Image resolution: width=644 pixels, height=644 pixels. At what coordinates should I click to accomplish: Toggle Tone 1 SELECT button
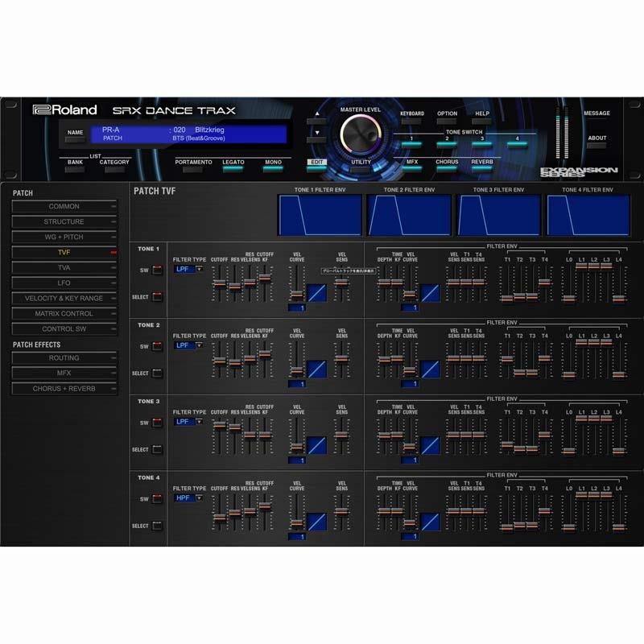[157, 296]
